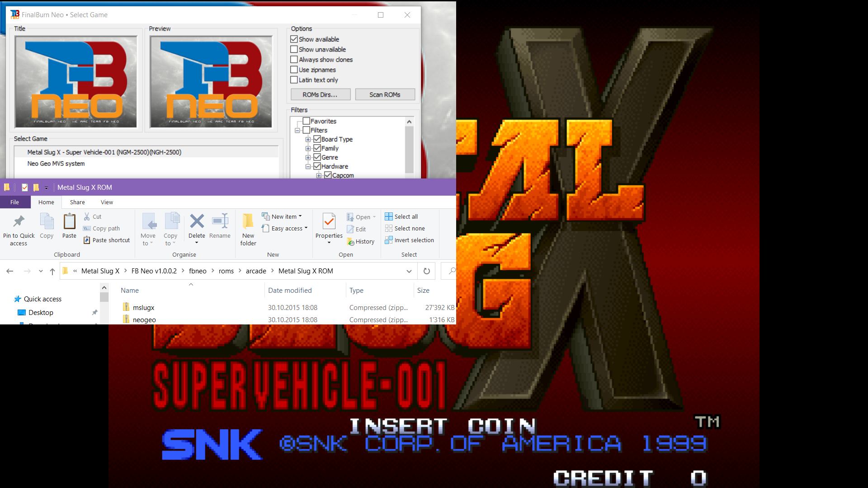This screenshot has height=488, width=868.
Task: Enable Latin text only
Action: (294, 80)
